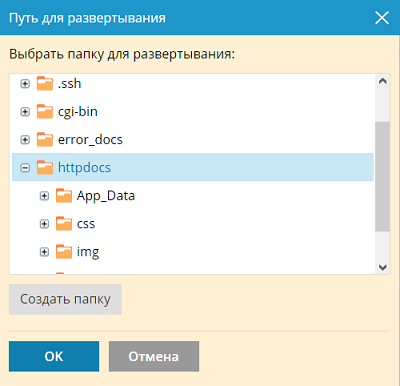
Task: Select the .ssh folder name
Action: 69,84
